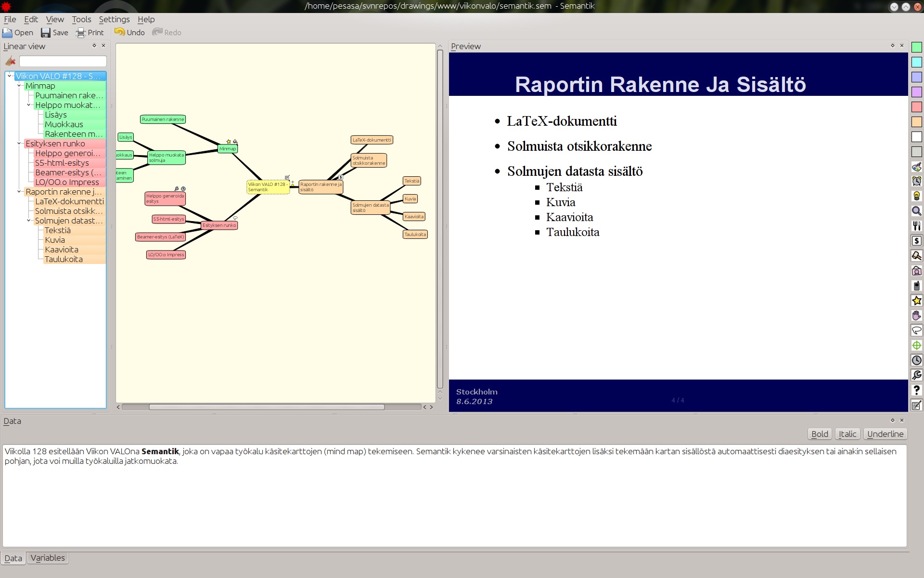Viewport: 924px width, 578px height.
Task: Click the notepad with pencil flag icon
Action: coord(916,405)
